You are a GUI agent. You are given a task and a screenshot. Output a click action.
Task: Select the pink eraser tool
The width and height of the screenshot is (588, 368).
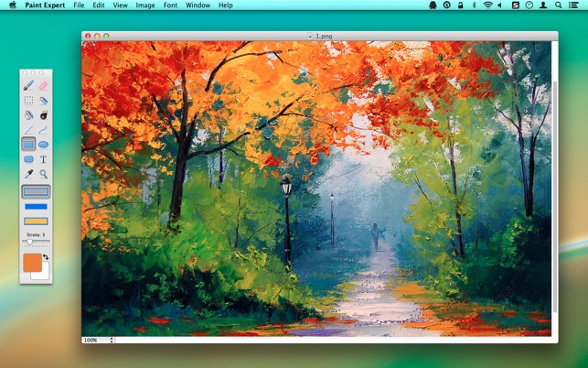pos(44,86)
